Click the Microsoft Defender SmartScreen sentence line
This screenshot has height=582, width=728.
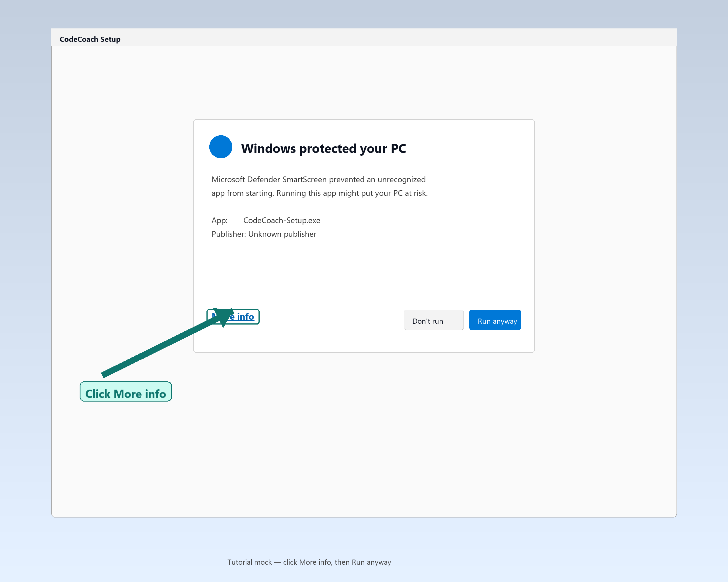(318, 180)
